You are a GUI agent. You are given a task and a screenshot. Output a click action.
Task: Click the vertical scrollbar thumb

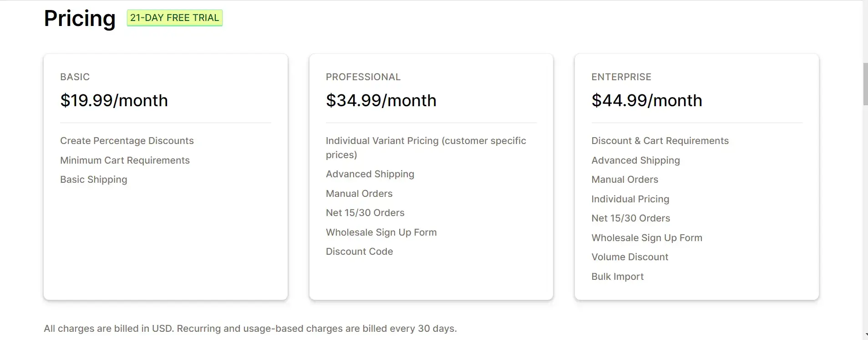[x=865, y=84]
